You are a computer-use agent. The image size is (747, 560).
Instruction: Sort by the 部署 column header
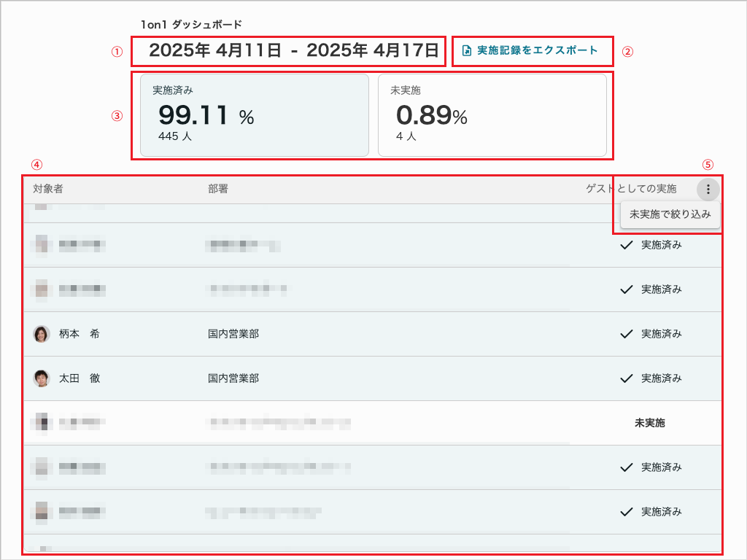coord(218,189)
